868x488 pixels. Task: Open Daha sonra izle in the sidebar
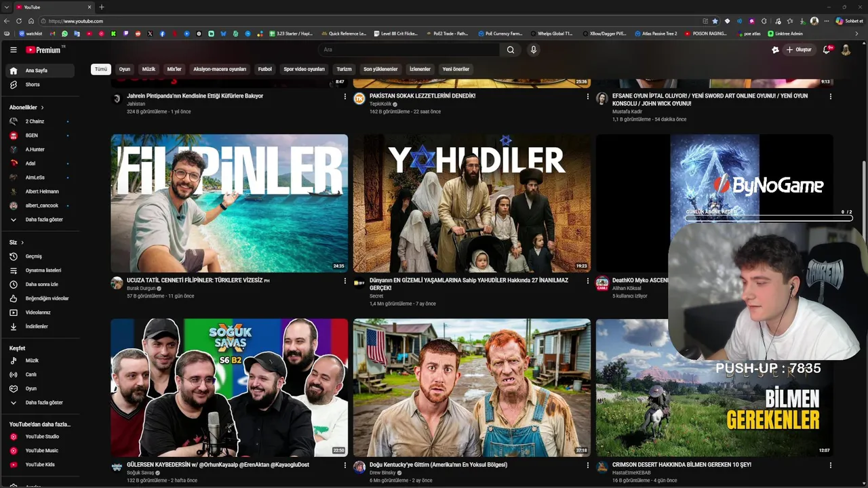[41, 285]
